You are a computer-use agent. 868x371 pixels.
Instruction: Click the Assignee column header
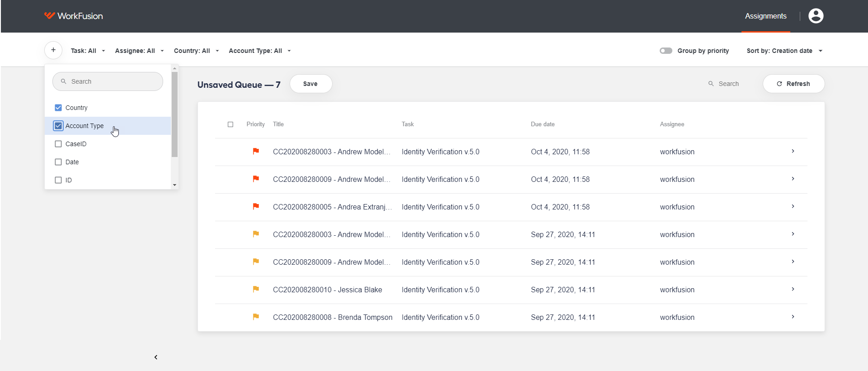tap(672, 124)
